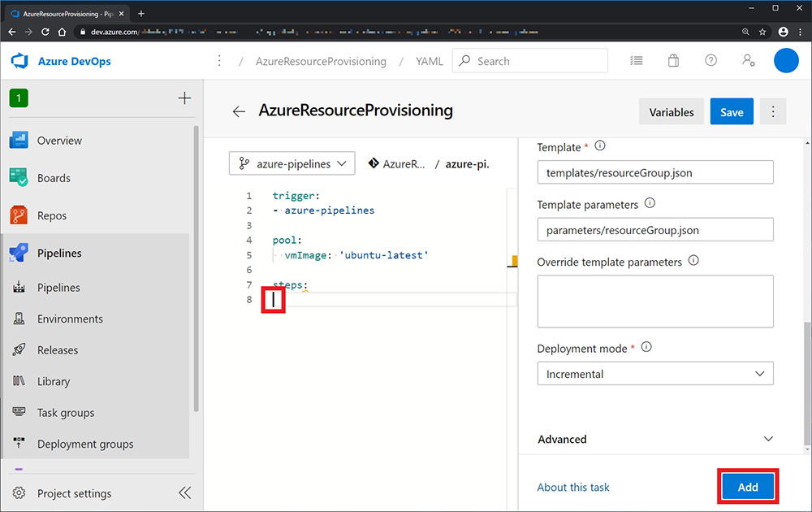
Task: Click the 'trigger:' line in editor
Action: 296,195
